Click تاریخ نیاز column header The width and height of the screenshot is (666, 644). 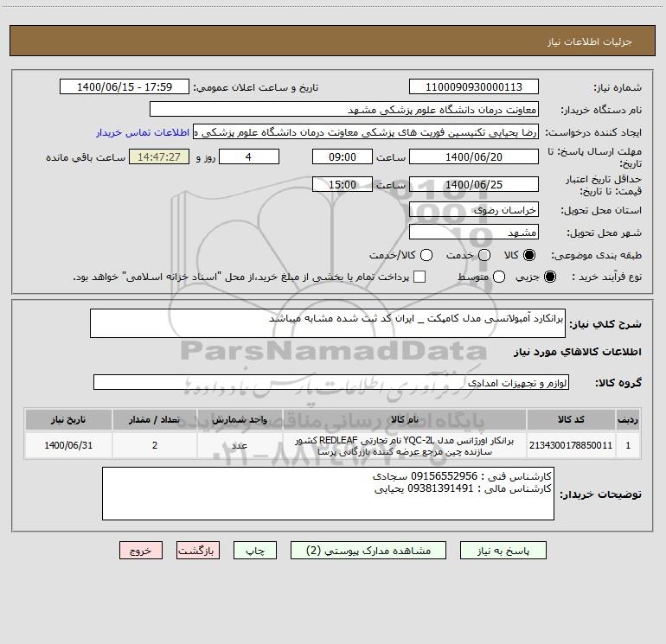(x=68, y=420)
